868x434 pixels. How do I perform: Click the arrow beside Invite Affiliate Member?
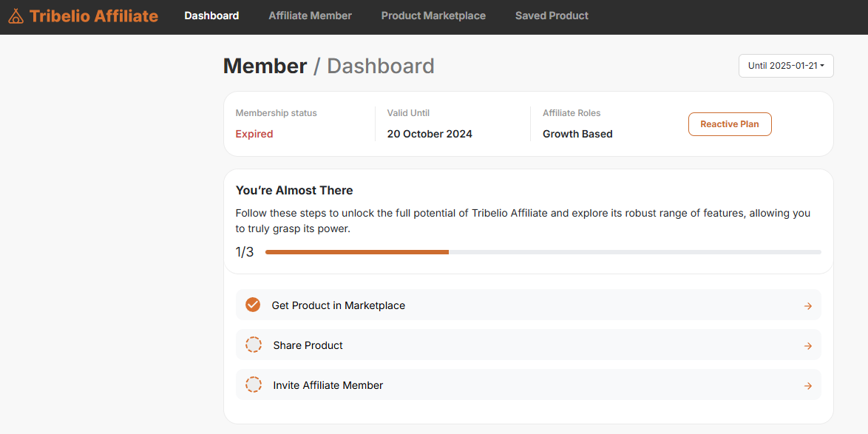point(807,386)
